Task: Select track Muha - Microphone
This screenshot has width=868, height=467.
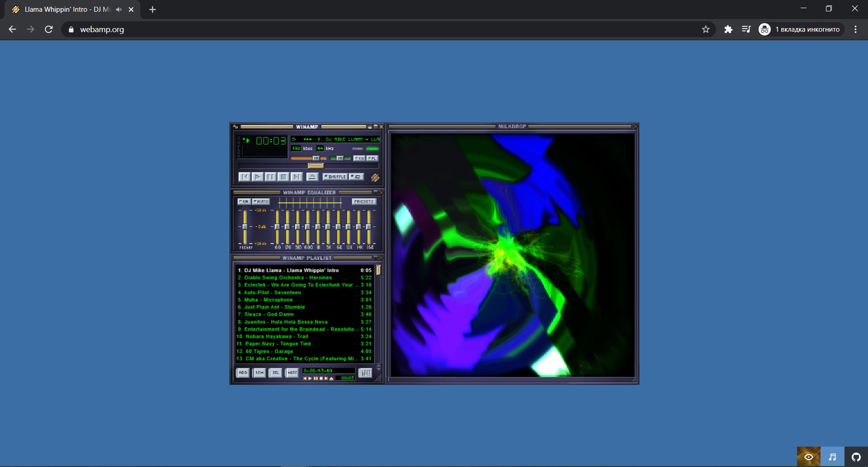Action: (x=304, y=300)
